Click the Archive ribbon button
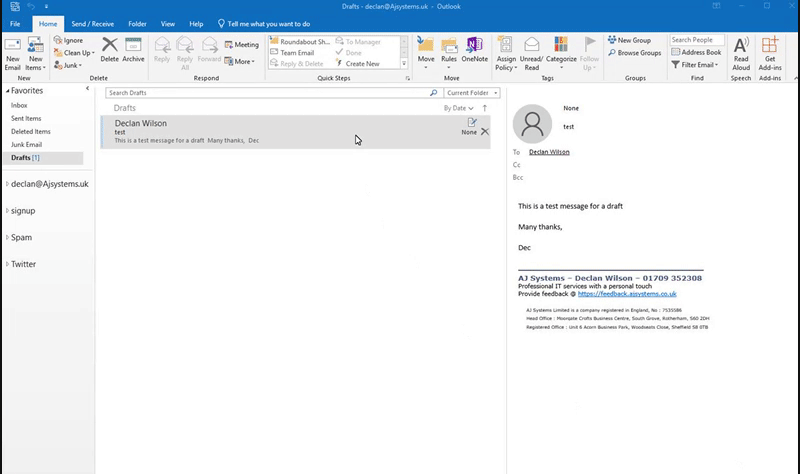This screenshot has width=800, height=474. (x=133, y=49)
